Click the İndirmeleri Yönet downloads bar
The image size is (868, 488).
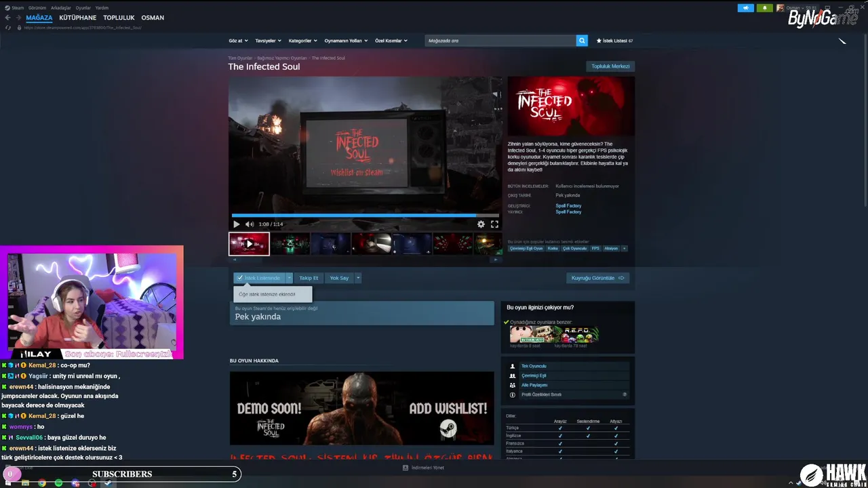[x=424, y=468]
